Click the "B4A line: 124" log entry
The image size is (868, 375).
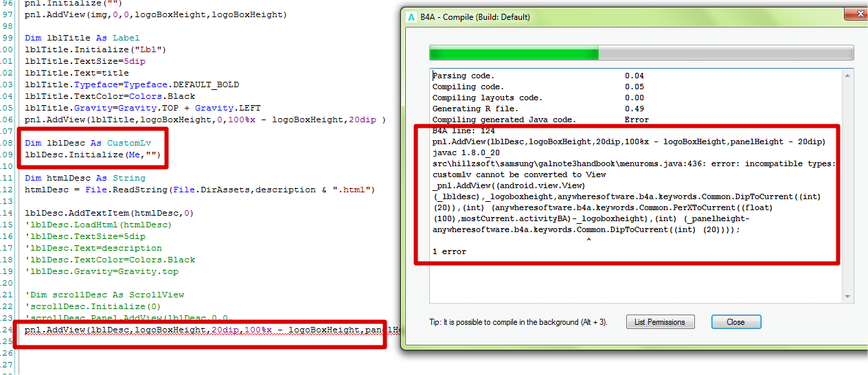(464, 130)
